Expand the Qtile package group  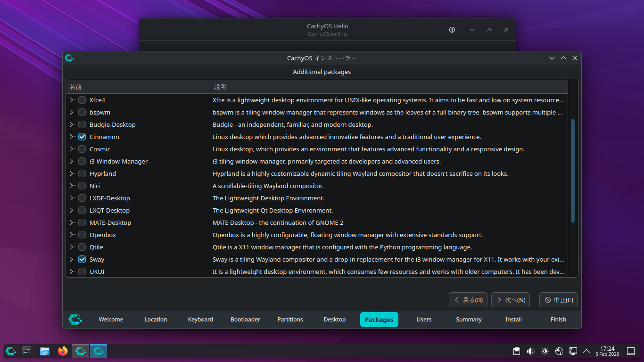click(x=72, y=247)
